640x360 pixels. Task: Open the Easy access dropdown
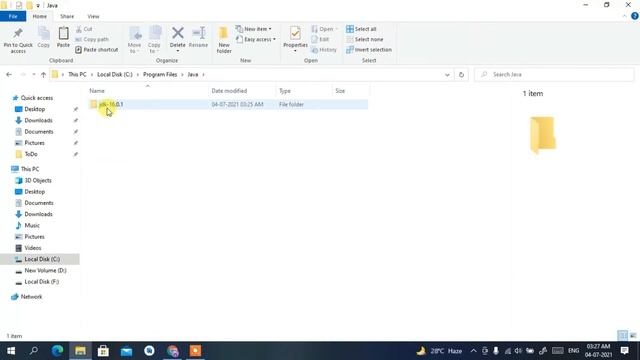coord(256,39)
